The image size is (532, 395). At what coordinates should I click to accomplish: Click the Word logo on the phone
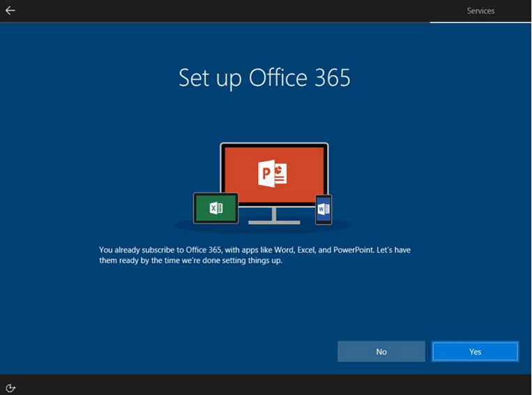coord(324,209)
